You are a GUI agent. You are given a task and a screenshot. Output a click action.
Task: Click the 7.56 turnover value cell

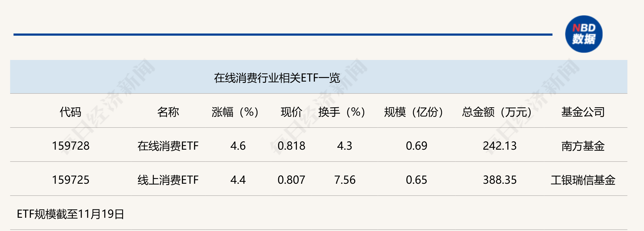click(345, 180)
